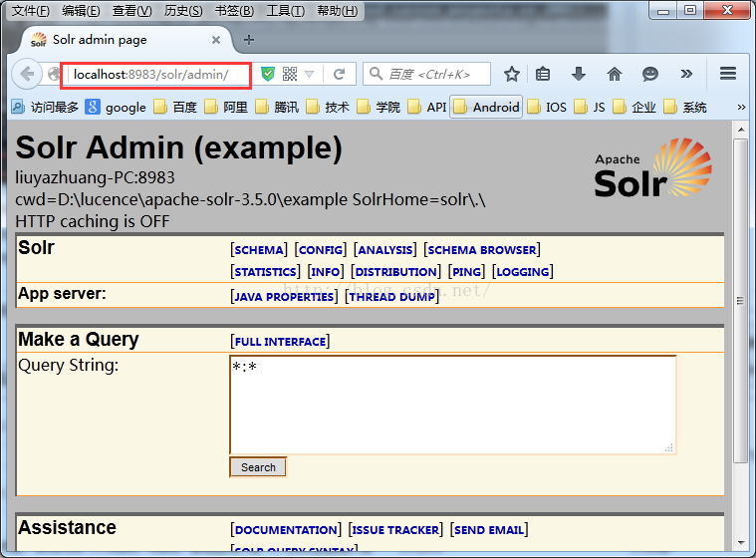Open the 腾讯 bookmark folder
The width and height of the screenshot is (756, 558).
point(277,107)
